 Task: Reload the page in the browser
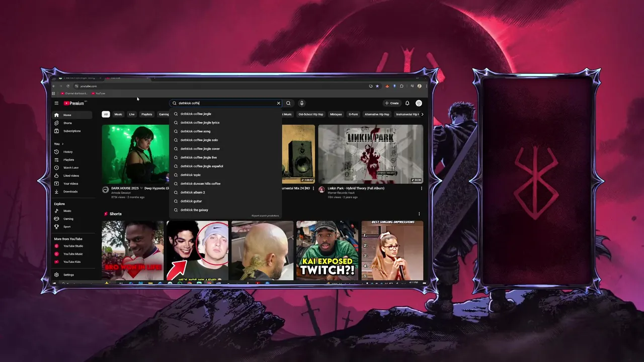68,86
